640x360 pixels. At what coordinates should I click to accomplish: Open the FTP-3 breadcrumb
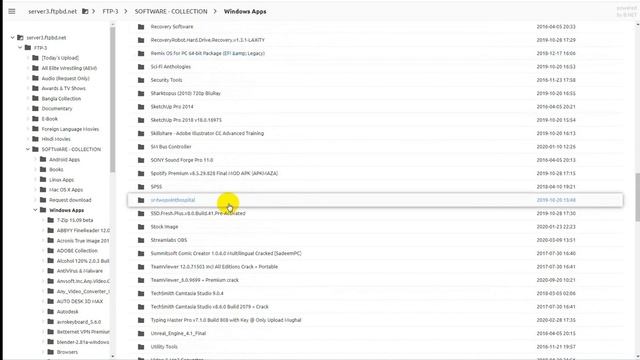coord(110,11)
